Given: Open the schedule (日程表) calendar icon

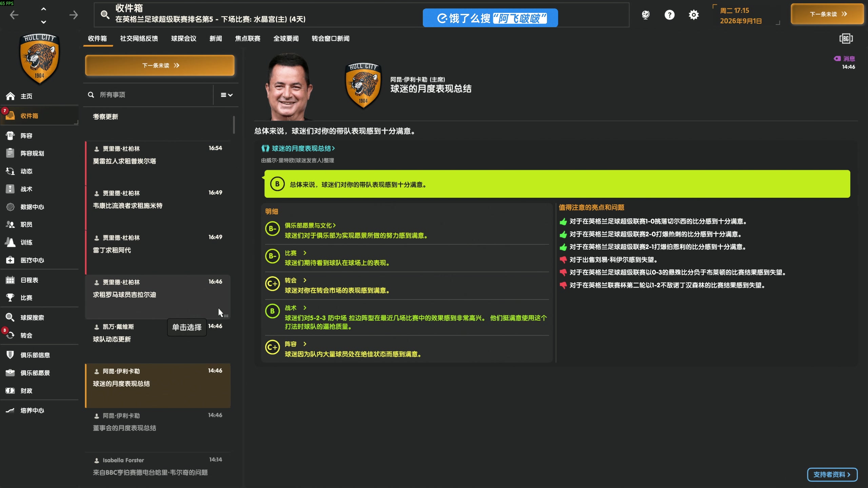Looking at the screenshot, I should point(10,280).
